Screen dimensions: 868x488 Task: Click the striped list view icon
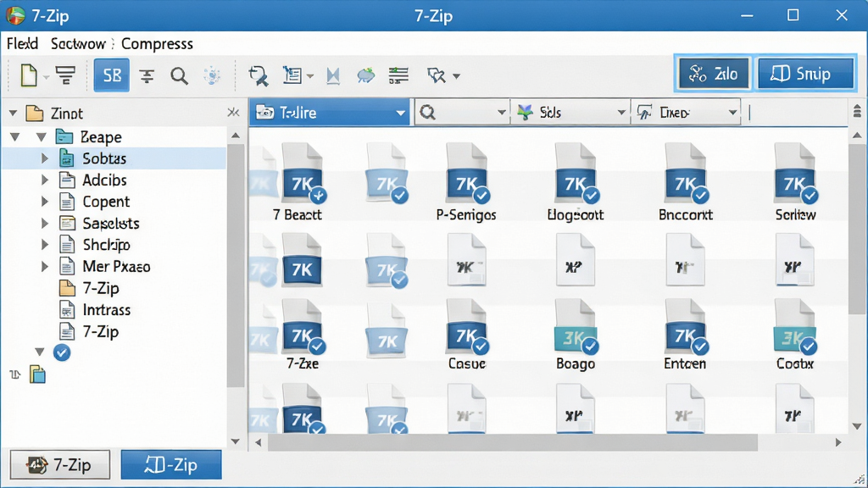398,75
